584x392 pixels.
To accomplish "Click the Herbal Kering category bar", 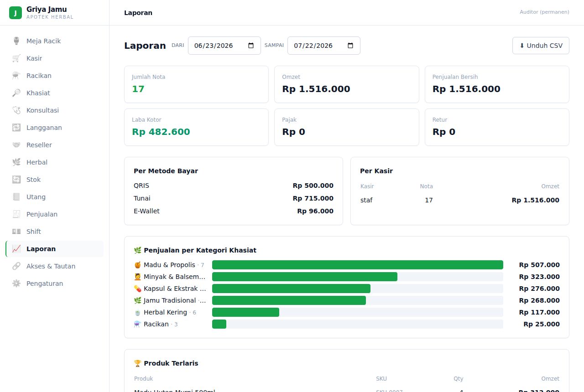I will point(245,312).
